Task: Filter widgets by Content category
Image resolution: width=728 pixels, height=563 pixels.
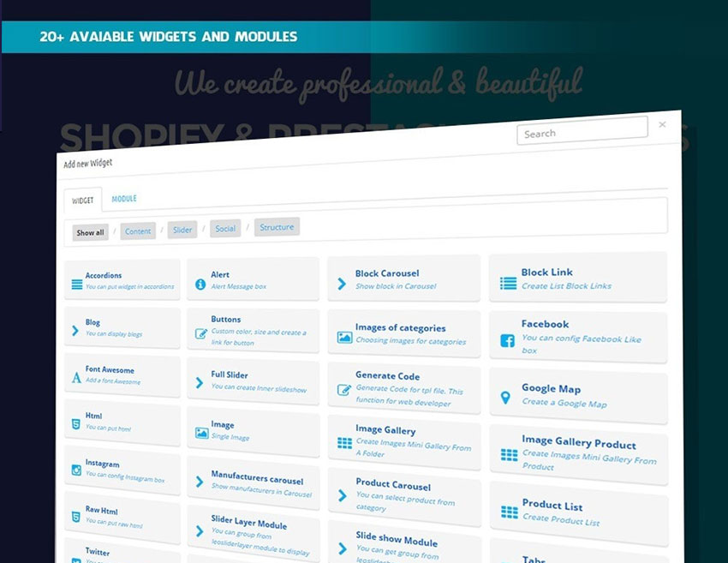Action: pyautogui.click(x=138, y=231)
